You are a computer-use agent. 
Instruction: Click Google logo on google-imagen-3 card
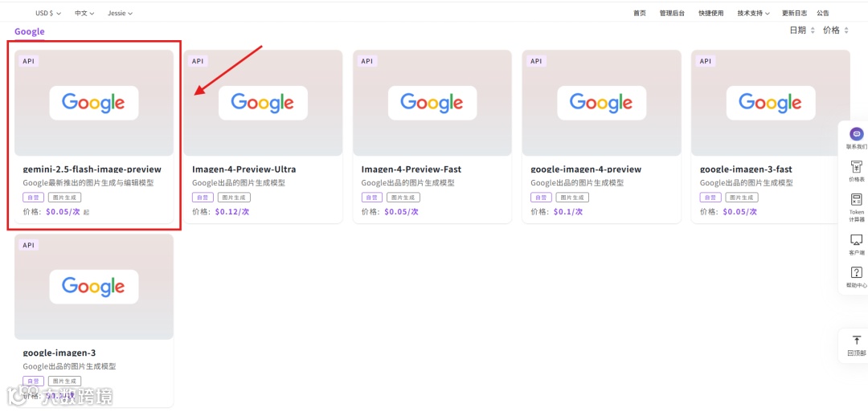(93, 287)
